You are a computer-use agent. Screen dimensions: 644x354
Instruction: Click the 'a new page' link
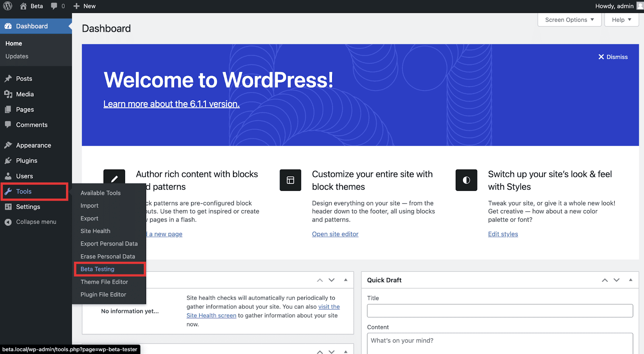point(165,234)
